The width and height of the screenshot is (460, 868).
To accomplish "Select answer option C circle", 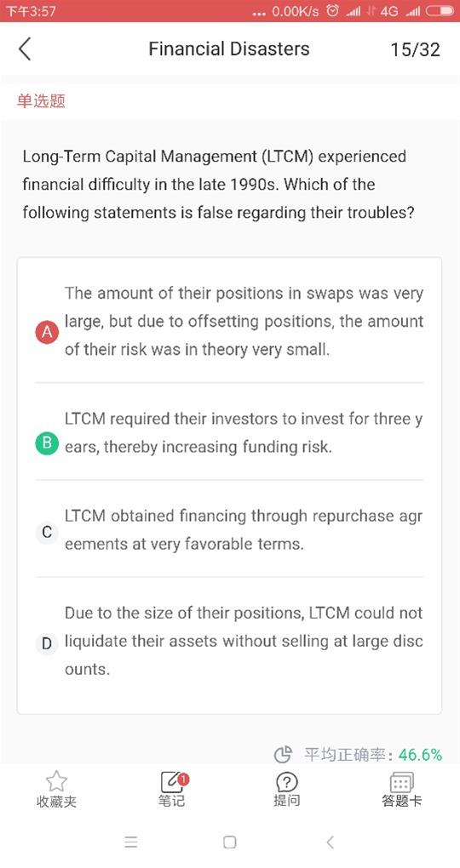I will coord(47,532).
